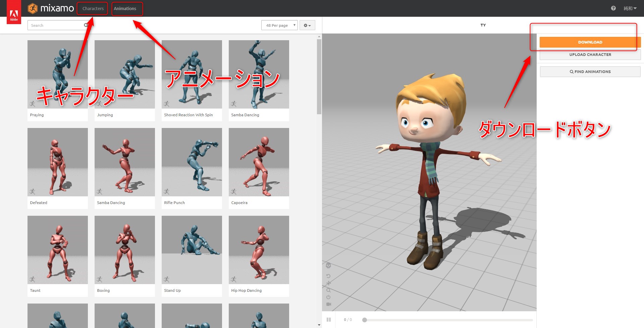The height and width of the screenshot is (328, 644).
Task: Select the red-figure Samba Dancing thumbnail
Action: [x=125, y=162]
